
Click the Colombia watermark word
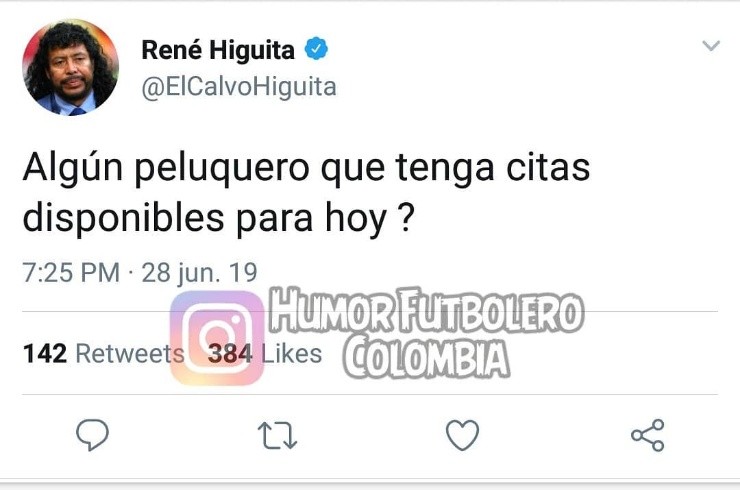(x=427, y=356)
